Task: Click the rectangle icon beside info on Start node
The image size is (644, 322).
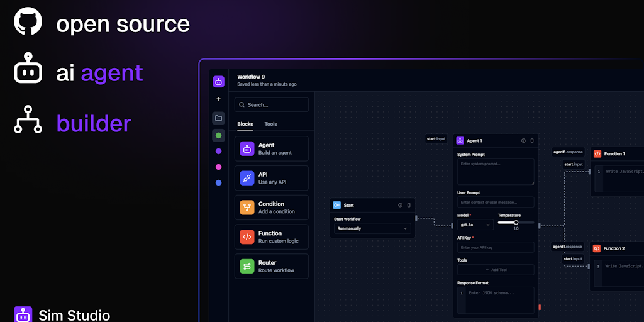Action: click(409, 205)
